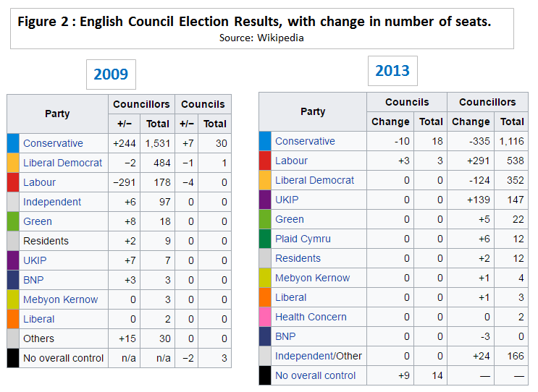
Task: Click the Figure 2 title text
Action: click(254, 22)
